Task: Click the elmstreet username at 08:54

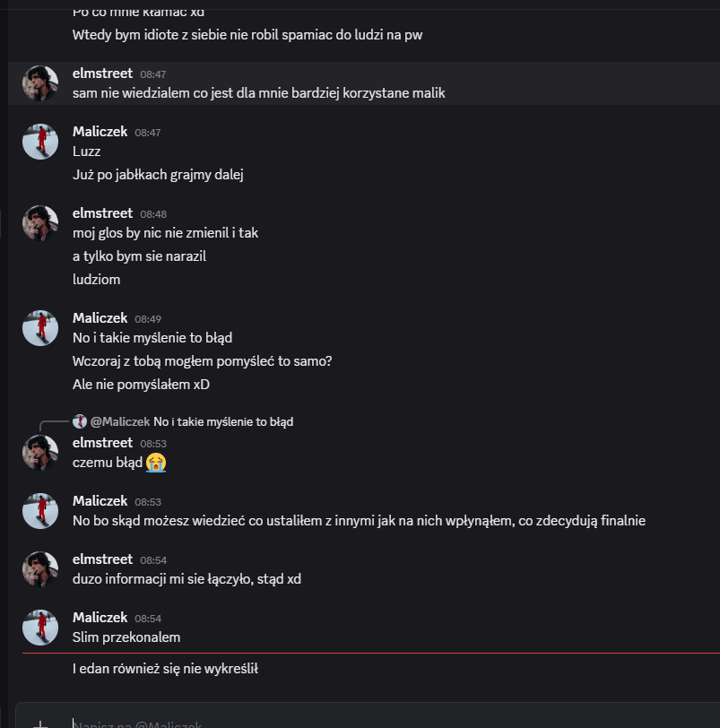Action: (x=102, y=559)
